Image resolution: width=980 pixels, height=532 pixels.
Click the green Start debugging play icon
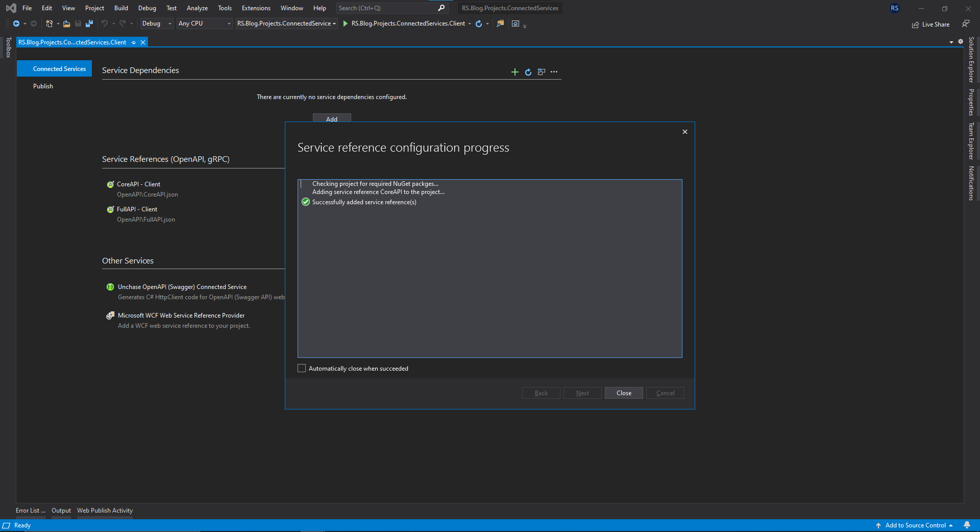point(346,23)
